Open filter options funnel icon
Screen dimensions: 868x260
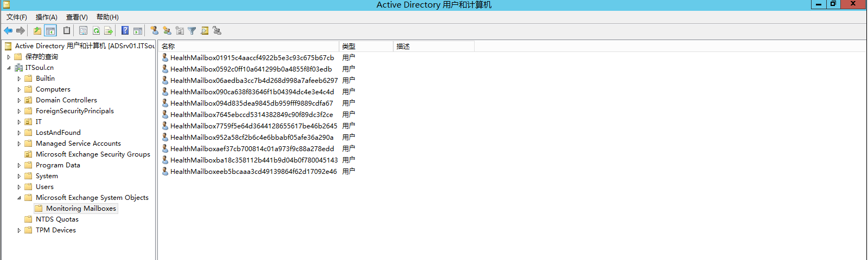[192, 31]
